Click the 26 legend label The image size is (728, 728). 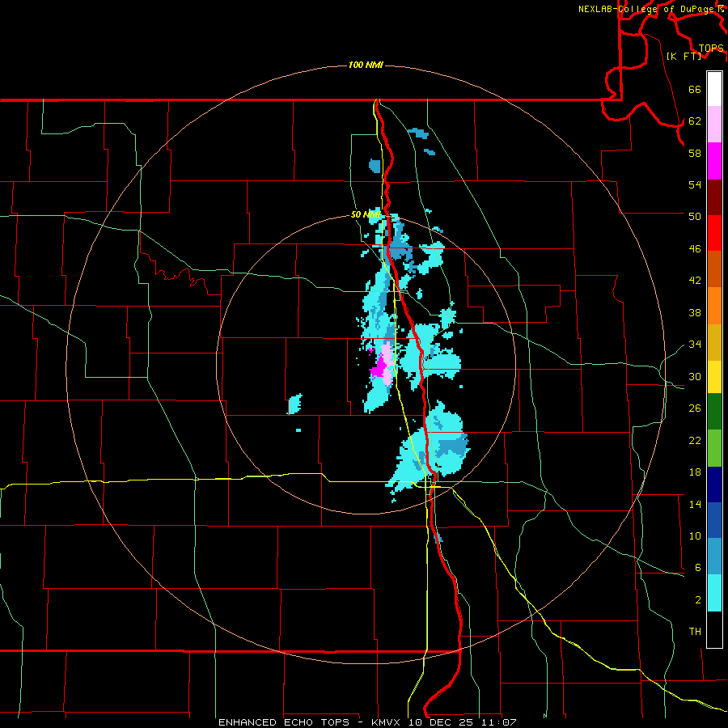tap(695, 408)
